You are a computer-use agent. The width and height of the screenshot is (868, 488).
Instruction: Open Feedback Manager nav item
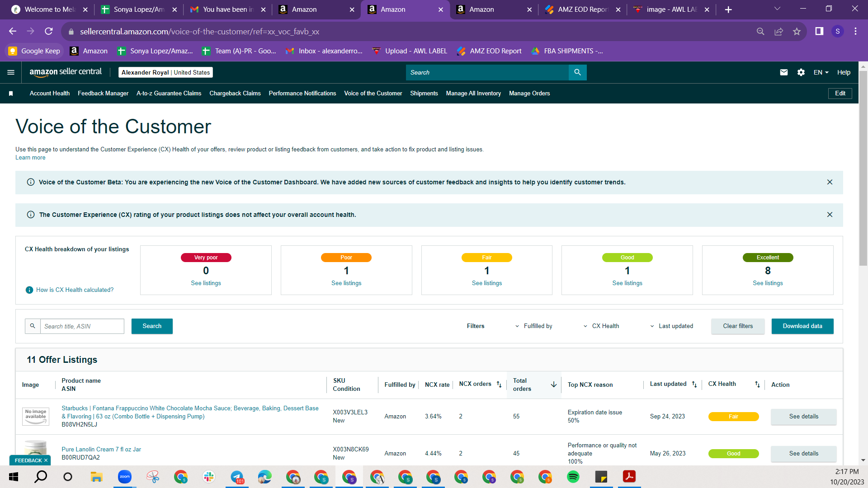point(103,94)
